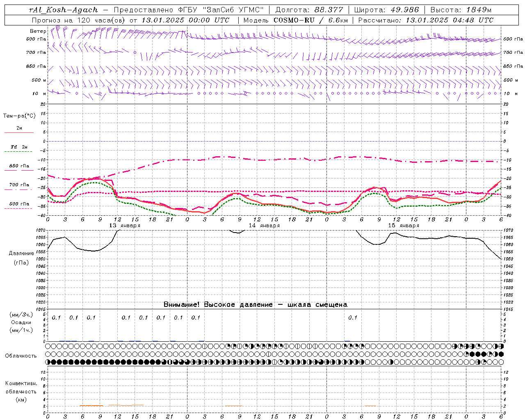Click the 14 января date label
Image resolution: width=525 pixels, height=420 pixels.
pyautogui.click(x=264, y=226)
